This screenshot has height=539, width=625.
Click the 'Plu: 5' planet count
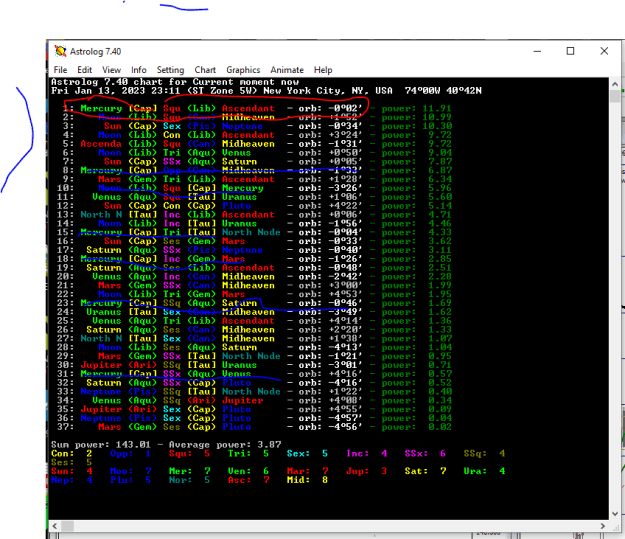(130, 480)
